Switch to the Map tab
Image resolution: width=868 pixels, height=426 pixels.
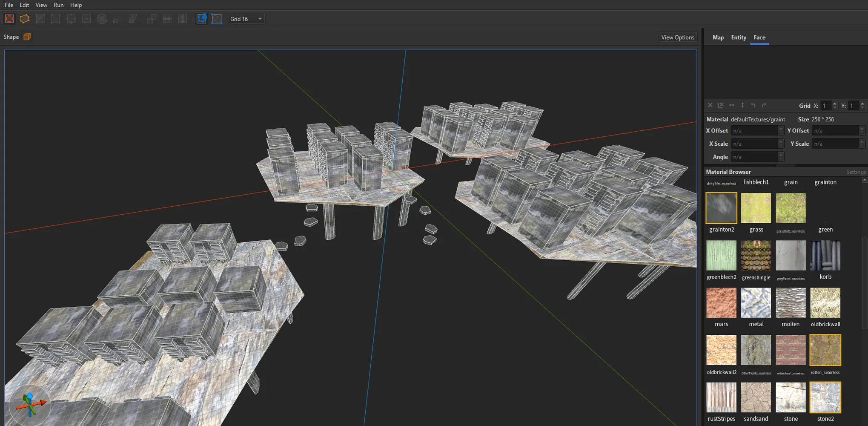[x=718, y=37]
